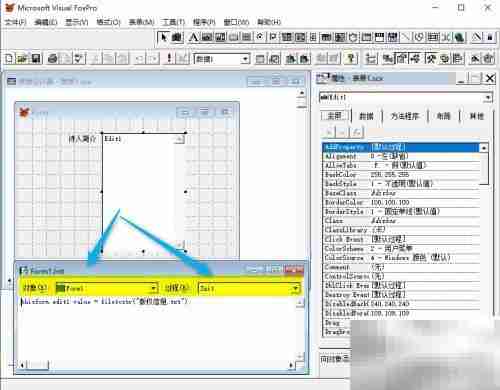Select the check box control tool

tap(273, 37)
